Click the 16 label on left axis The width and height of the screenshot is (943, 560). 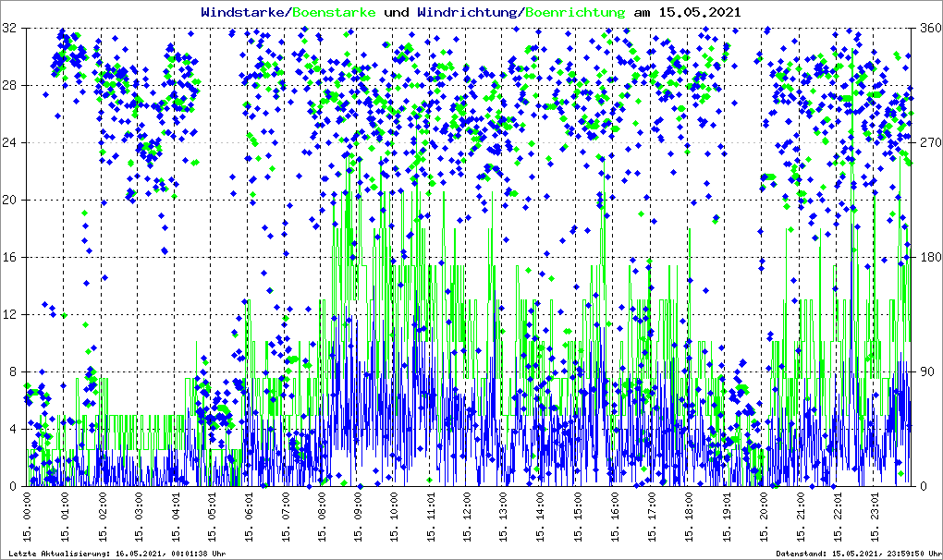(x=10, y=258)
